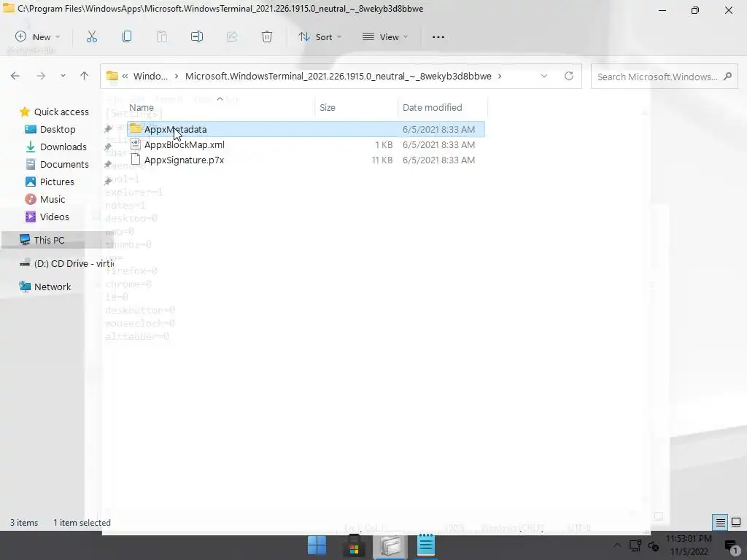Sort by Size column header

tap(356, 108)
